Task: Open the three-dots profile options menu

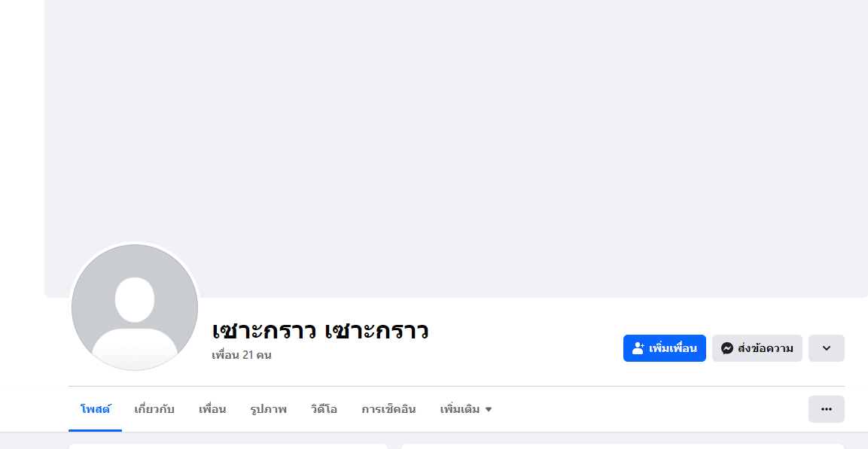Action: 826,409
